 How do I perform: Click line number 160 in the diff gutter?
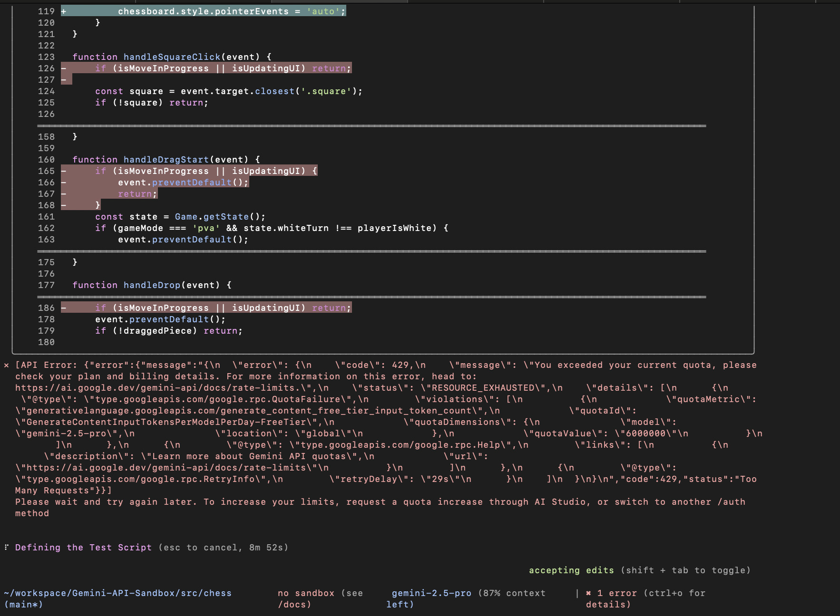pos(46,160)
